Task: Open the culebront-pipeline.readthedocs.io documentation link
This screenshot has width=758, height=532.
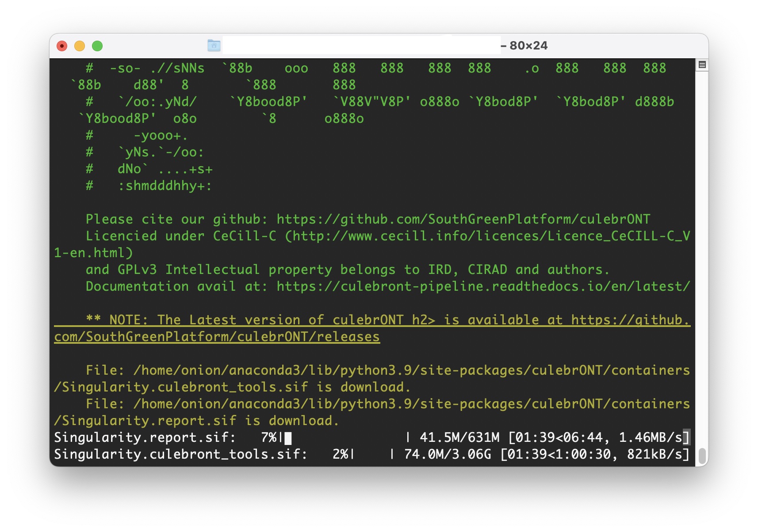Action: tap(483, 286)
